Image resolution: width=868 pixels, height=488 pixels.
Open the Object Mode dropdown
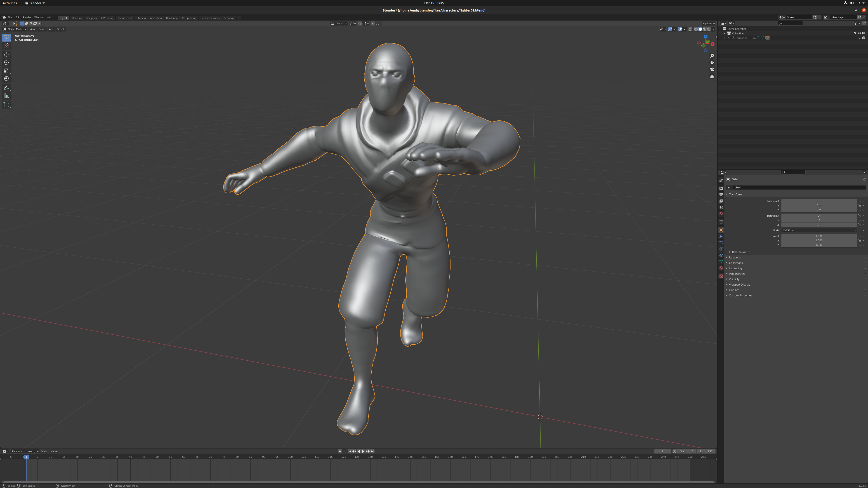pos(15,29)
